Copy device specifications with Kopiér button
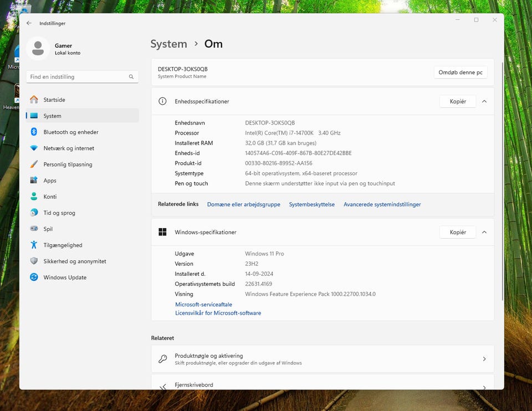532x411 pixels. click(457, 101)
